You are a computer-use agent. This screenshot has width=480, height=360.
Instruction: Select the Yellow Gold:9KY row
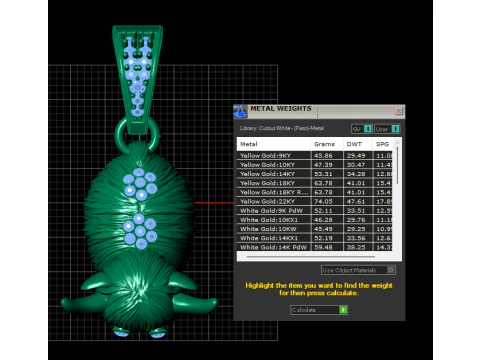315,156
